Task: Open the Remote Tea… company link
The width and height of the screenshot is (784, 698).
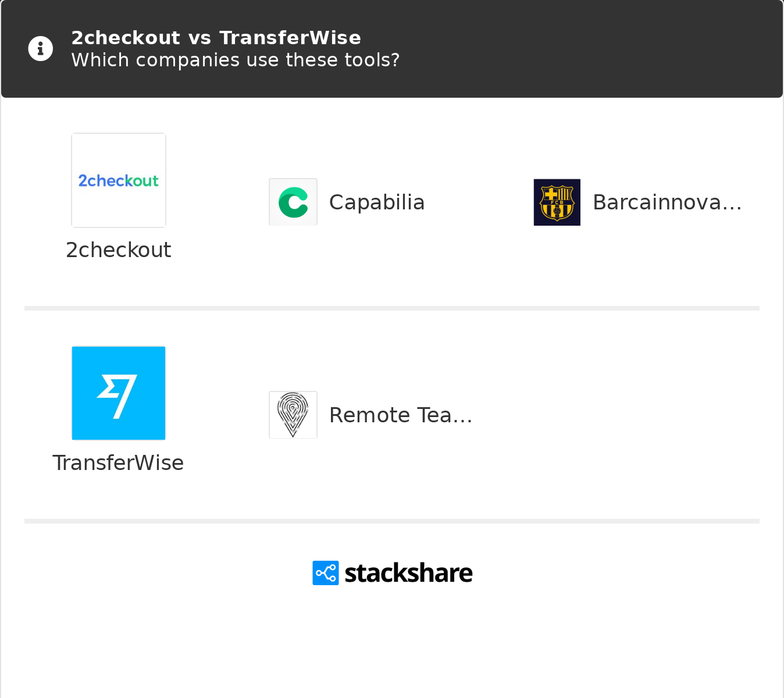Action: click(x=401, y=415)
